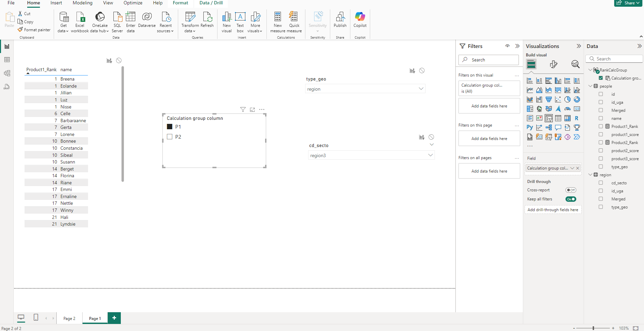Open Calculation group col field dropdown
The width and height of the screenshot is (644, 331).
click(572, 168)
